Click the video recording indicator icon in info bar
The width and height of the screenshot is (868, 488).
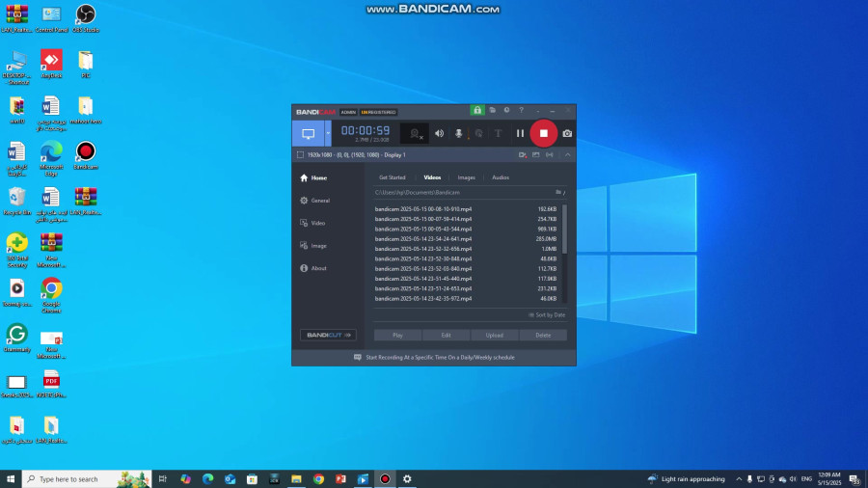pos(522,155)
